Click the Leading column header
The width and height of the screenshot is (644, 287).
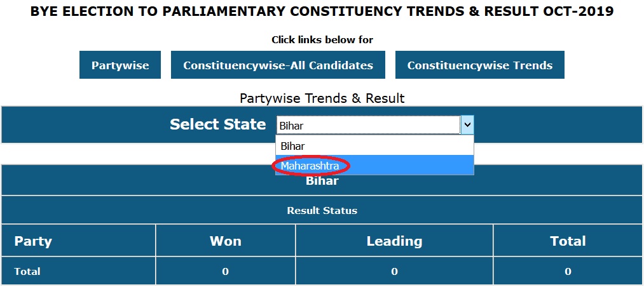pyautogui.click(x=394, y=241)
